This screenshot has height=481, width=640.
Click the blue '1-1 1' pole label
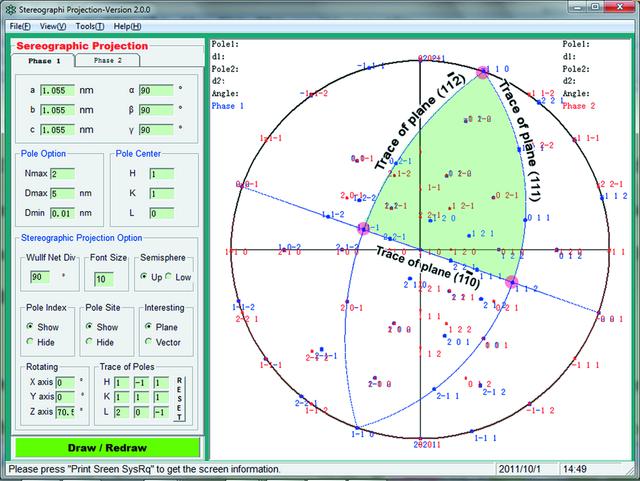pos(485,438)
